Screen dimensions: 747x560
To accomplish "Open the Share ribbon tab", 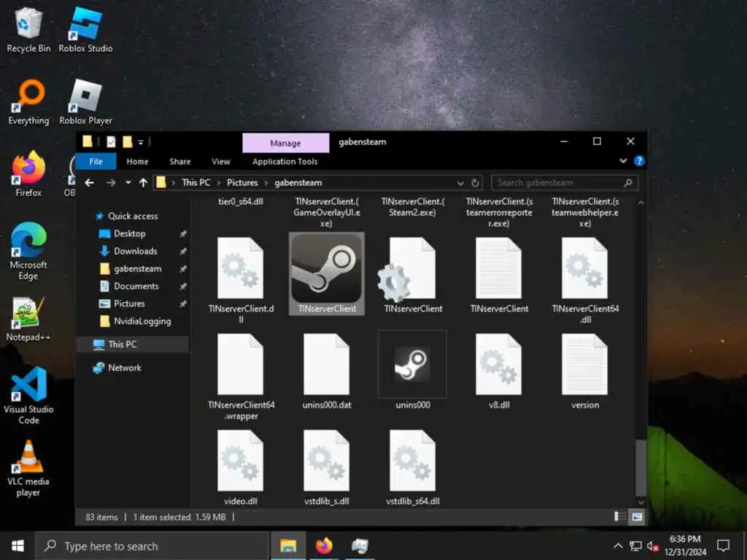I will click(179, 161).
